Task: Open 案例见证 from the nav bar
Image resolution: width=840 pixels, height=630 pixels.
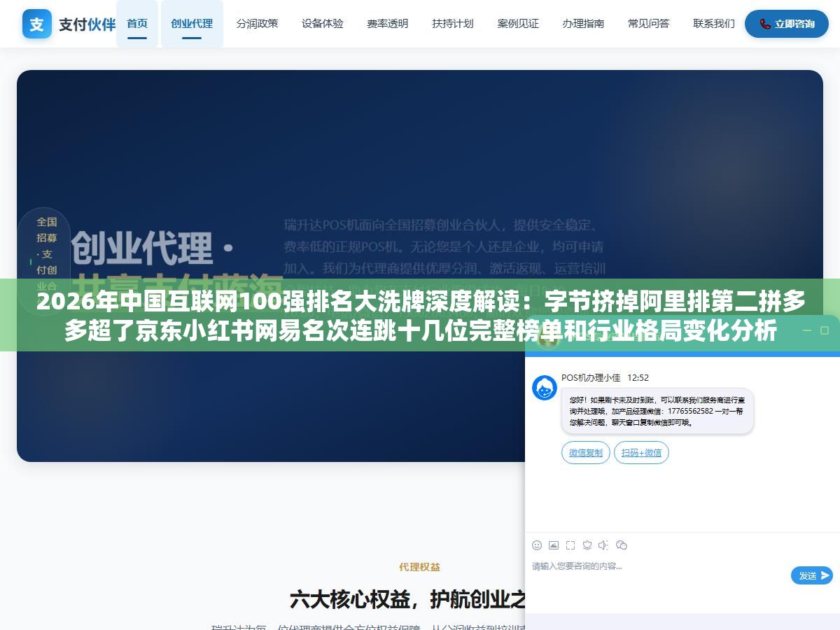Action: [x=518, y=24]
